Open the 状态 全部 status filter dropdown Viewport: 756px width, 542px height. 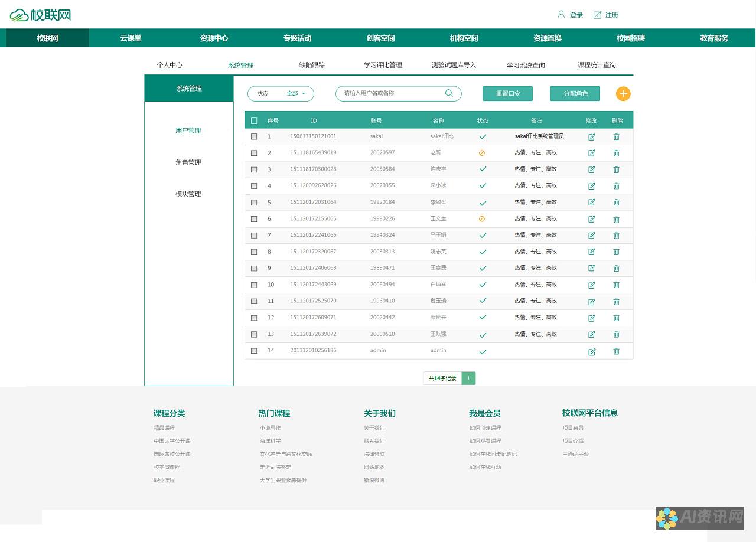click(x=281, y=93)
